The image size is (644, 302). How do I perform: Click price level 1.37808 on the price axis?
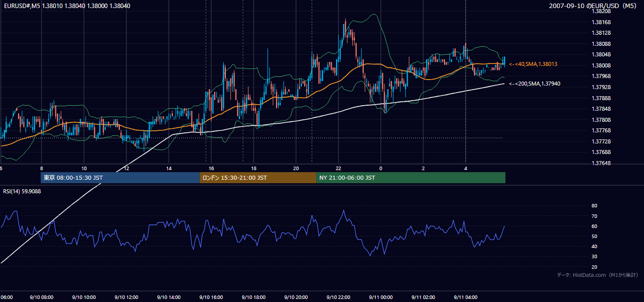(x=601, y=120)
